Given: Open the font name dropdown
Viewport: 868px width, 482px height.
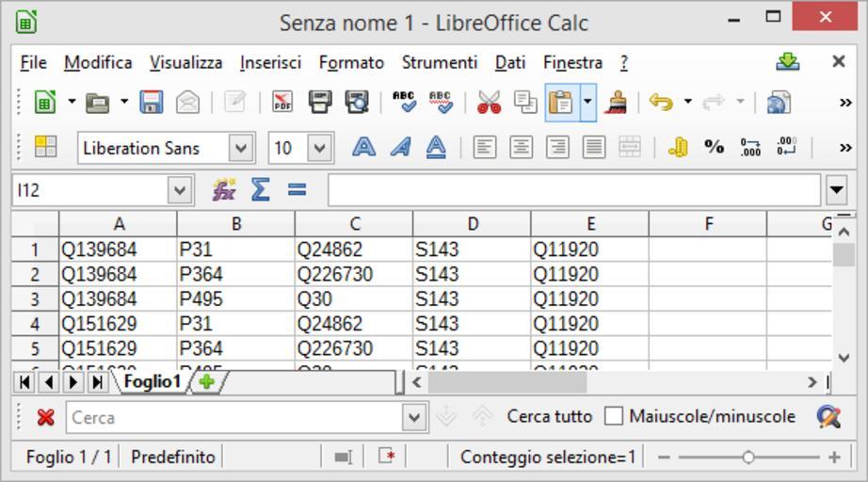Looking at the screenshot, I should 241,148.
